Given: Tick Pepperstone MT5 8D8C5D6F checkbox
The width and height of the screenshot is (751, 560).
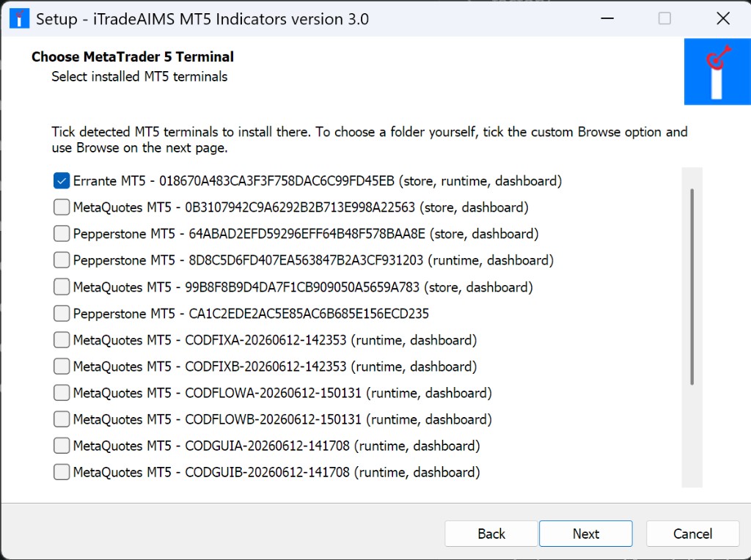Looking at the screenshot, I should (62, 260).
